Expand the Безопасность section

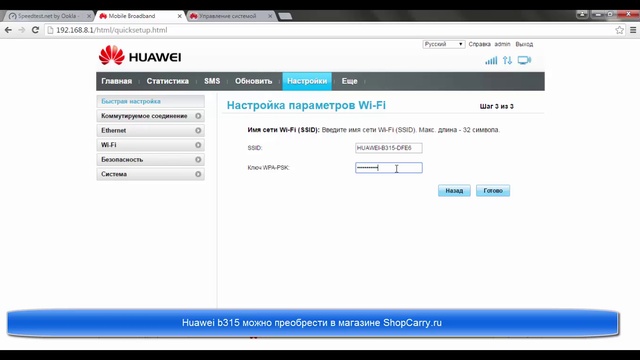(x=151, y=160)
